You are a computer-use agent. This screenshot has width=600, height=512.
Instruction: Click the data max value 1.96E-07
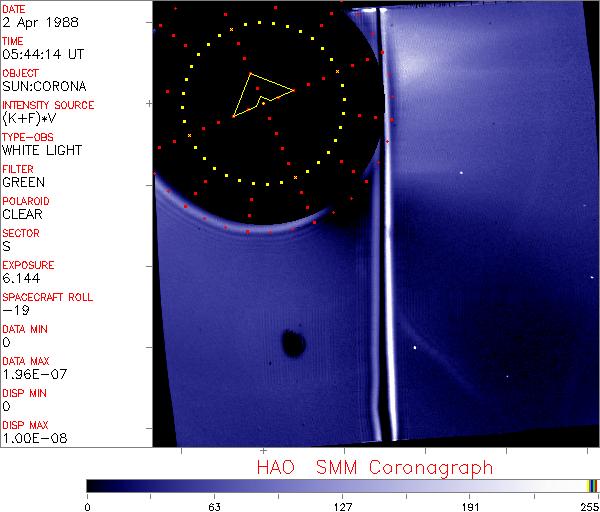(x=30, y=374)
